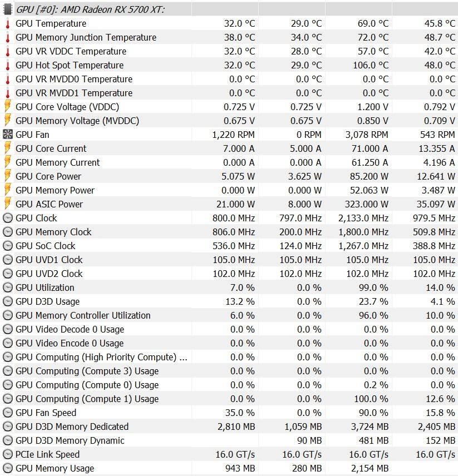Click the lightning bolt icon beside GPU Core Power
458x476 pixels.
(x=8, y=176)
